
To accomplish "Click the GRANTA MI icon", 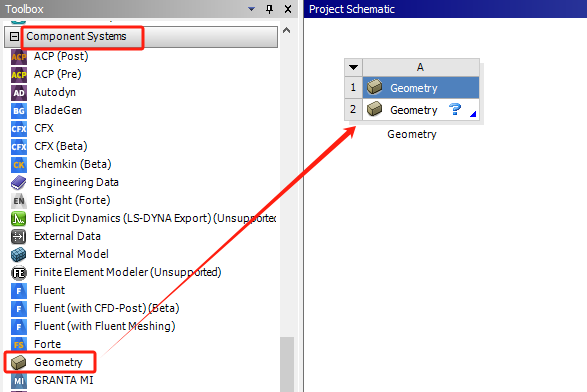I will coord(19,381).
